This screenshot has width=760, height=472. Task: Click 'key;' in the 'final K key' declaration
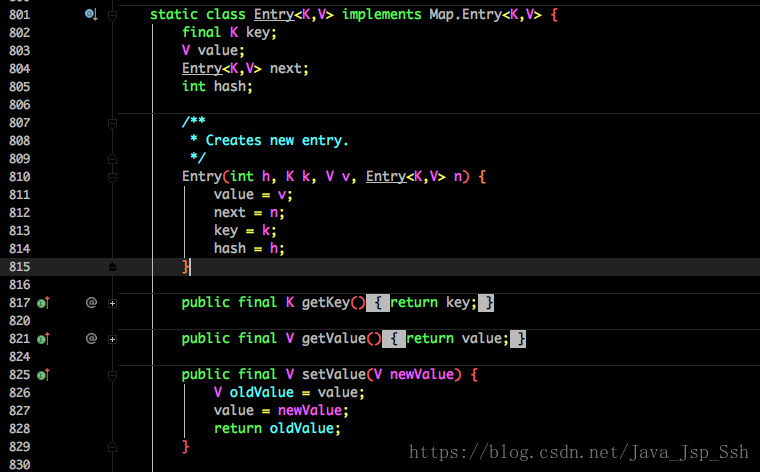pyautogui.click(x=261, y=32)
